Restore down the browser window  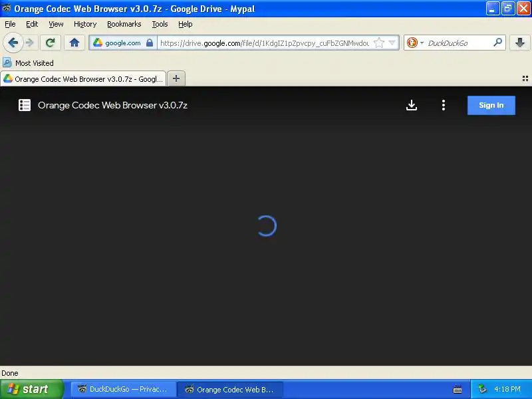(x=508, y=9)
